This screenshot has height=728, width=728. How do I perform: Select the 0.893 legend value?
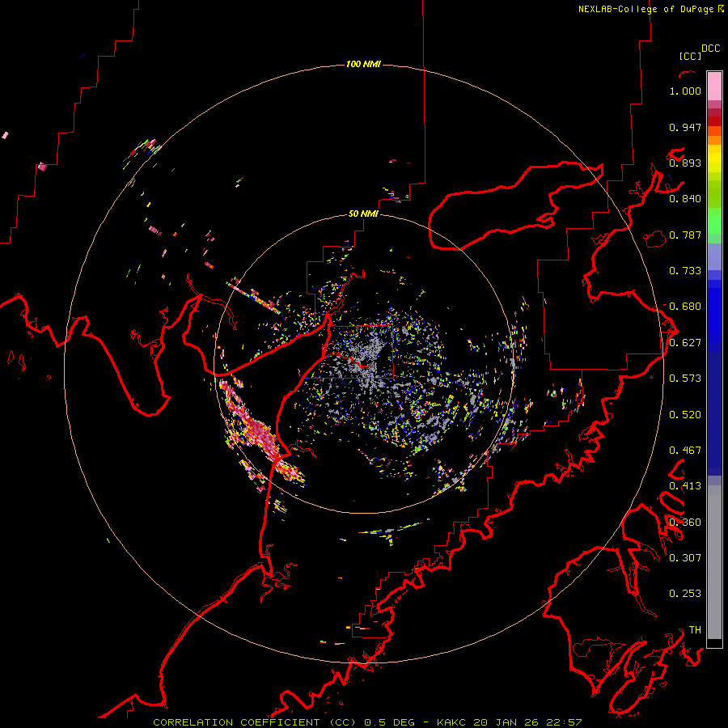pyautogui.click(x=685, y=163)
